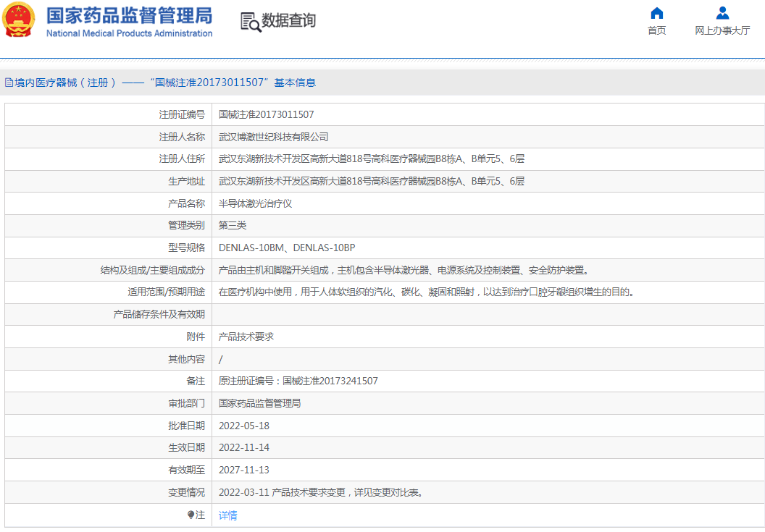The image size is (765, 532).
Task: Open the online service hall person icon
Action: pos(722,13)
